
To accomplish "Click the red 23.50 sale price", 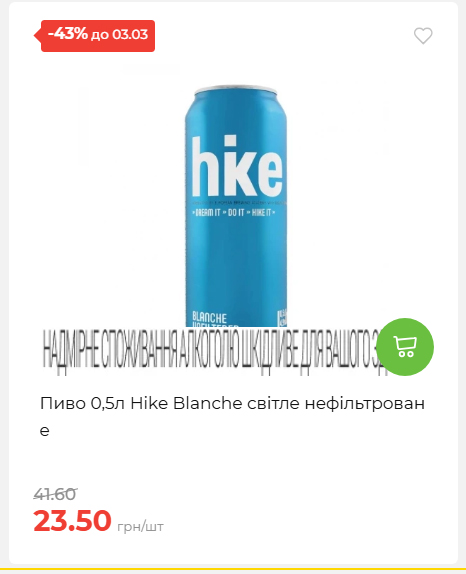I will (x=72, y=520).
